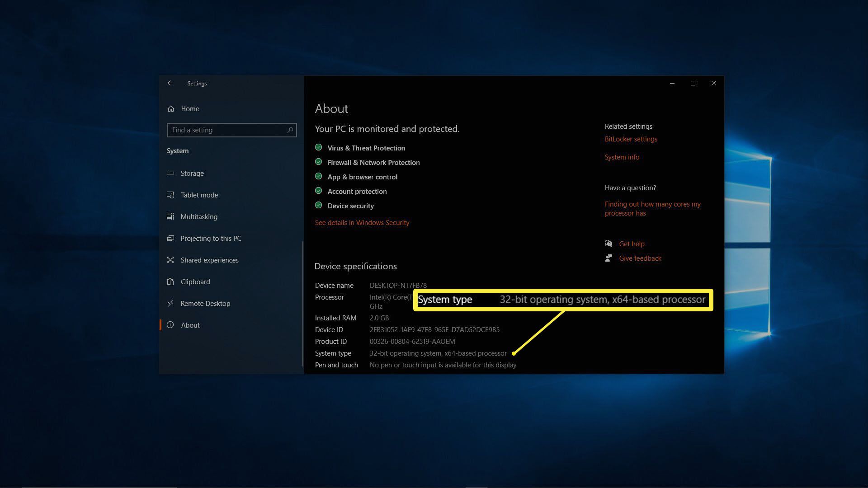Click the Firewall & Network Protection icon

(x=318, y=162)
